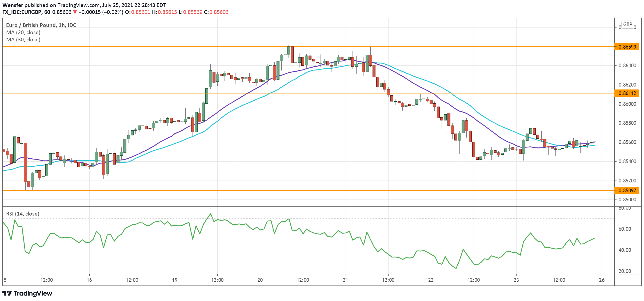Click the 0.86400 price axis label
This screenshot has height=301, width=644.
click(x=627, y=65)
